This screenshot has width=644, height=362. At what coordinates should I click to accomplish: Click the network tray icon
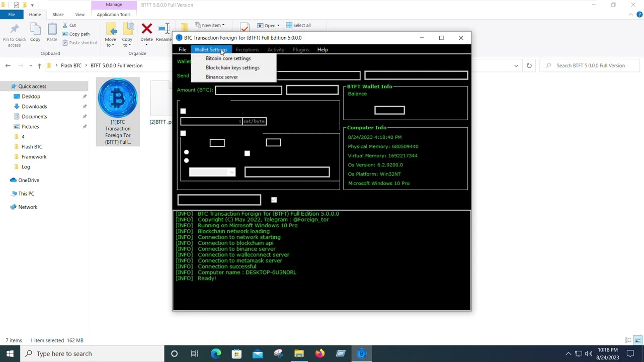tap(579, 353)
